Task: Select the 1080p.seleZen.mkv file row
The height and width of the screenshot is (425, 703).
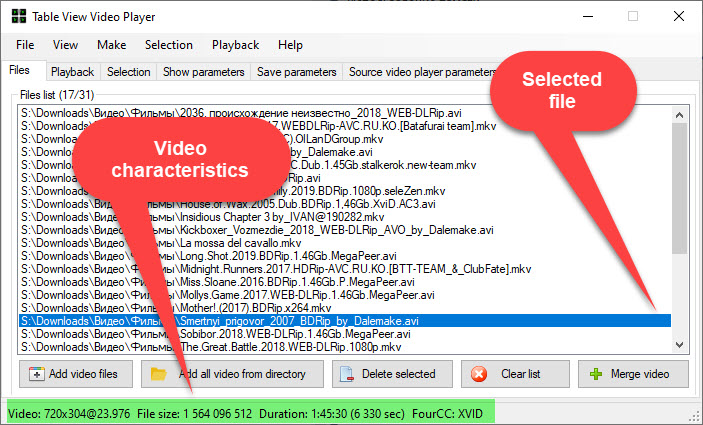Action: 344,191
